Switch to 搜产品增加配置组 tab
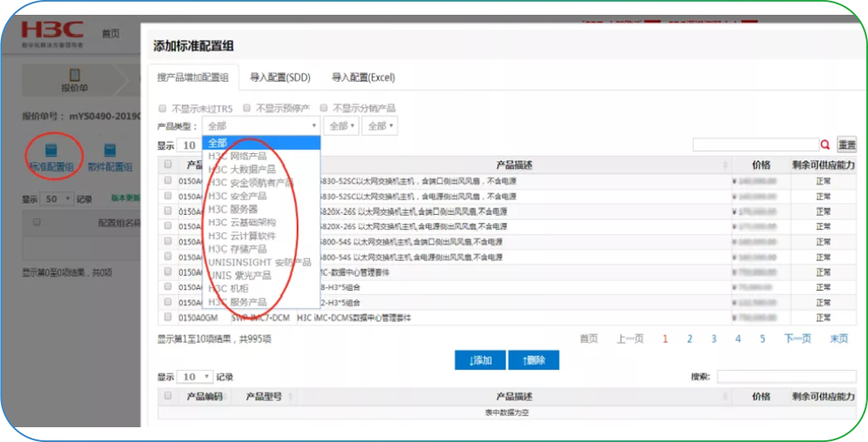 pos(192,77)
